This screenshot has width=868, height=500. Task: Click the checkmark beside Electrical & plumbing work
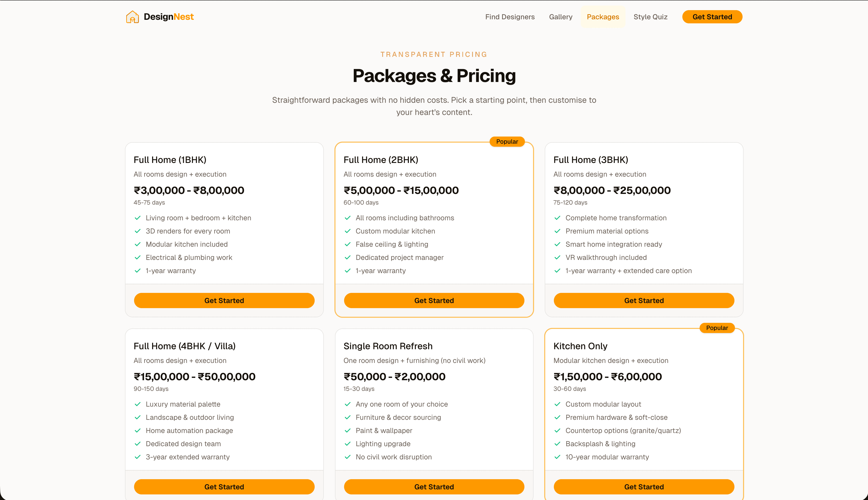tap(138, 257)
